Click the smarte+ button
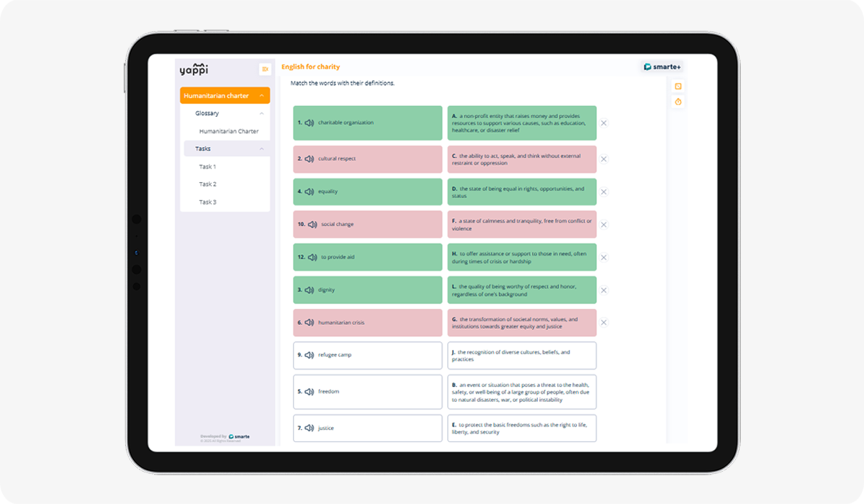 (x=662, y=67)
